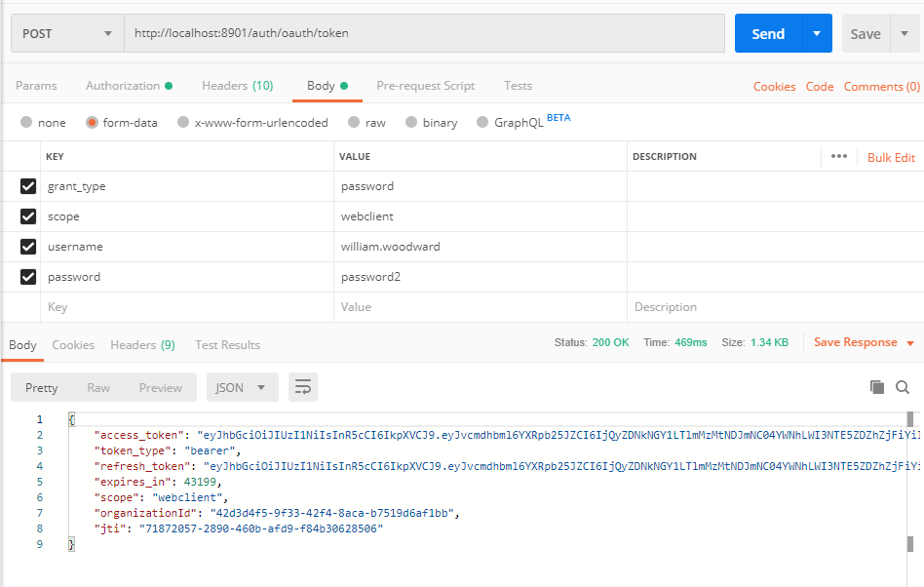Switch response view to Preview
Screen dimensions: 924x587
coord(160,387)
